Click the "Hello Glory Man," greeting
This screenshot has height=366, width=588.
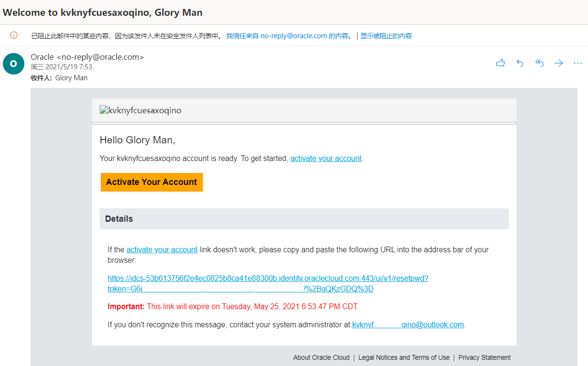coord(137,140)
